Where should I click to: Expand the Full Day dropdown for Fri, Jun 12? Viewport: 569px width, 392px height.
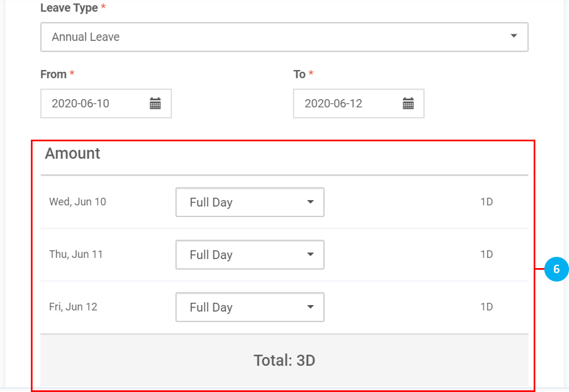click(250, 307)
